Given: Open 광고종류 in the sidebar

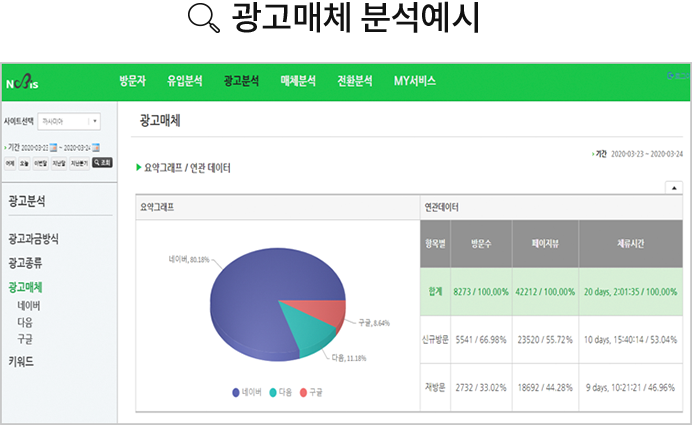Looking at the screenshot, I should point(25,263).
